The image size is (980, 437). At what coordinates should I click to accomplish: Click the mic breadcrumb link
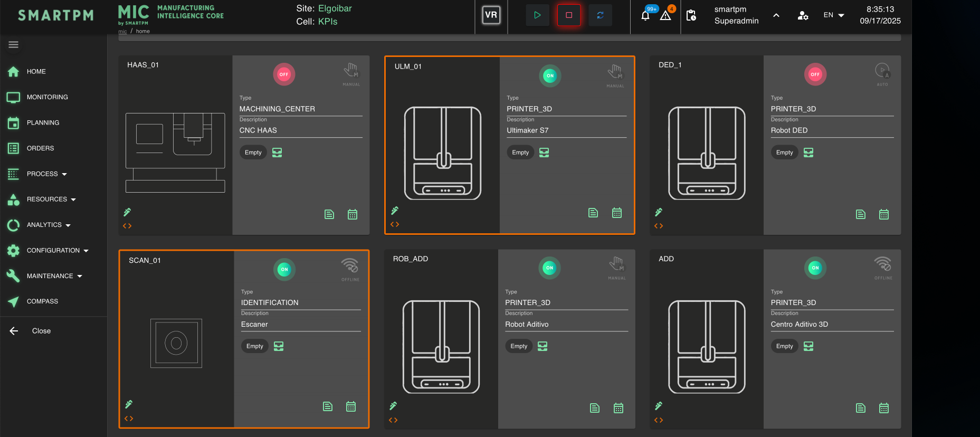click(122, 32)
